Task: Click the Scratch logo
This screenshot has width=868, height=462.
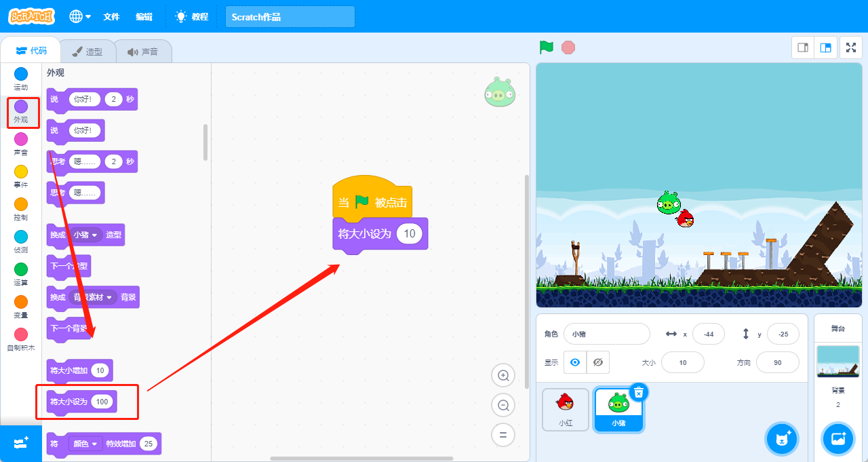Action: point(31,16)
